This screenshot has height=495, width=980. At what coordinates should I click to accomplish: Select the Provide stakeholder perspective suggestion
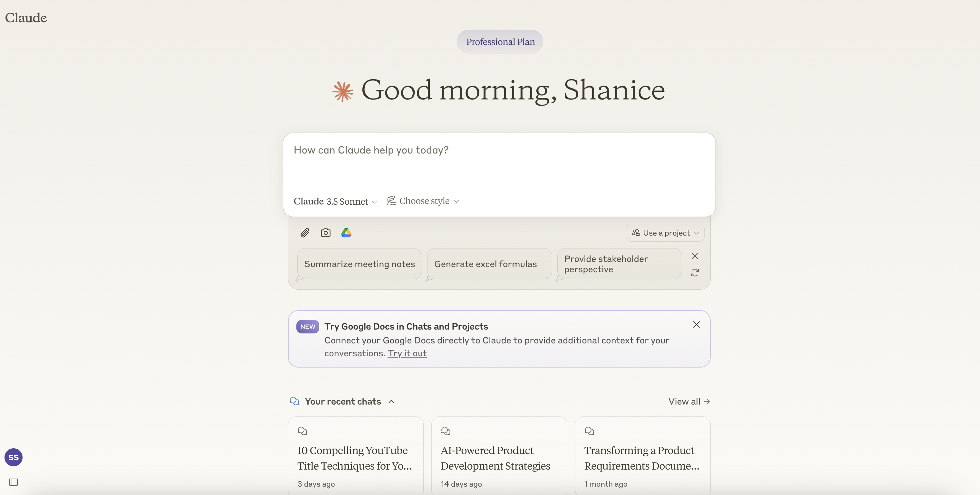tap(620, 264)
